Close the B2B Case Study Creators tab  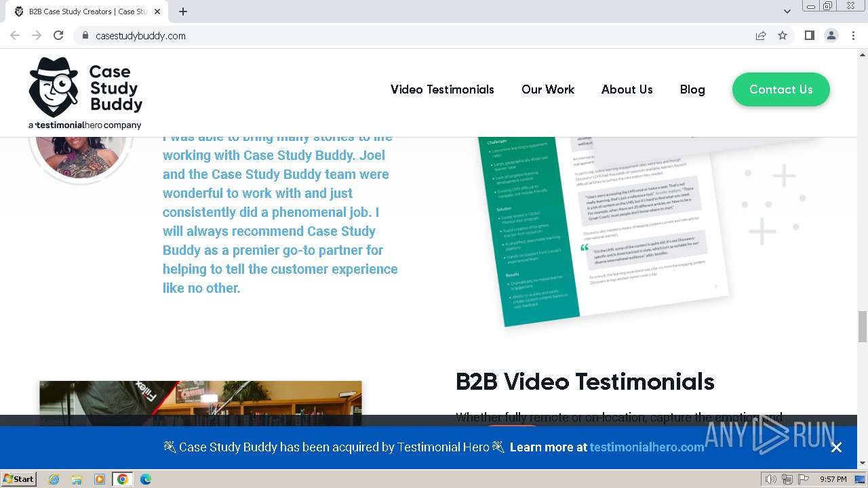[x=158, y=12]
